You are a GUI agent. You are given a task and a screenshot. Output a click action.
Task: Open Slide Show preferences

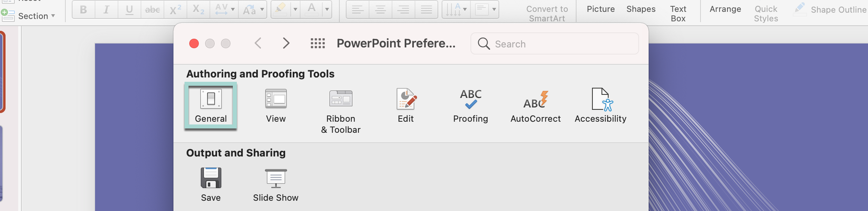276,184
